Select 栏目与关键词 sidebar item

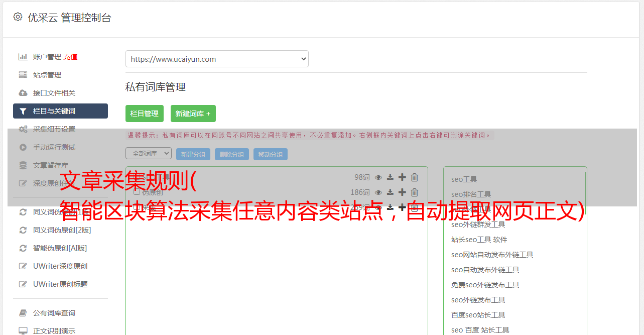point(60,111)
